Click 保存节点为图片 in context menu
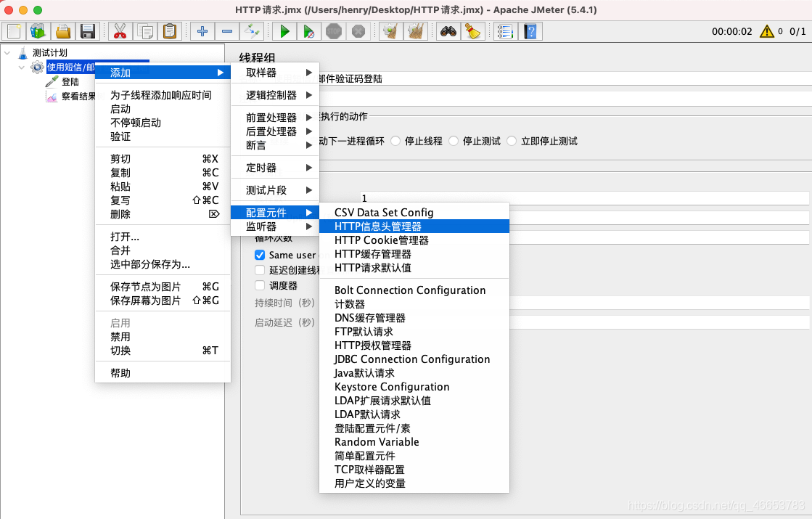The width and height of the screenshot is (812, 519). pos(163,287)
